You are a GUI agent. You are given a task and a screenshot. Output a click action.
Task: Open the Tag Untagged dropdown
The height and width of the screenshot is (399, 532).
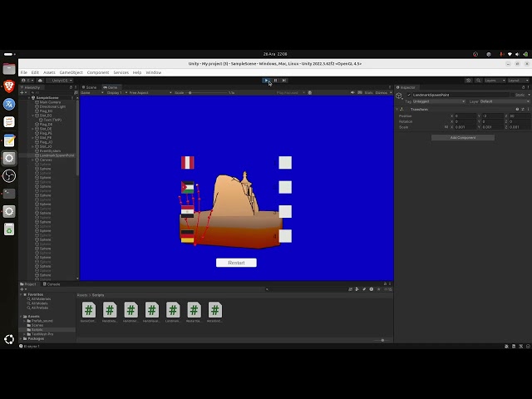(438, 101)
